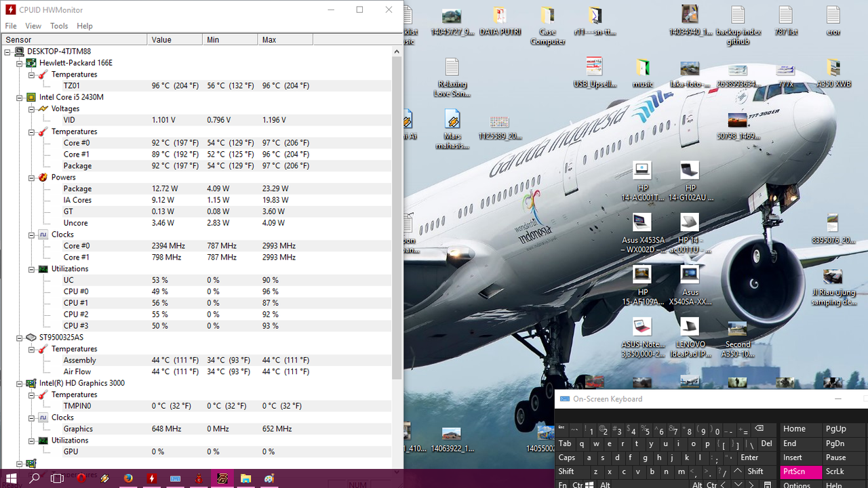This screenshot has height=488, width=868.
Task: Toggle Caps on the On-Screen Keyboard
Action: (568, 457)
